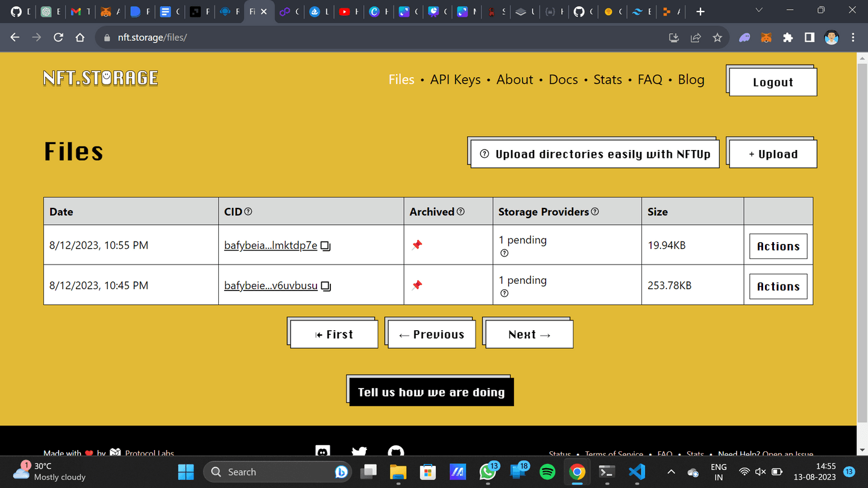The width and height of the screenshot is (868, 488).
Task: Open the Stats nav link
Action: coord(608,80)
